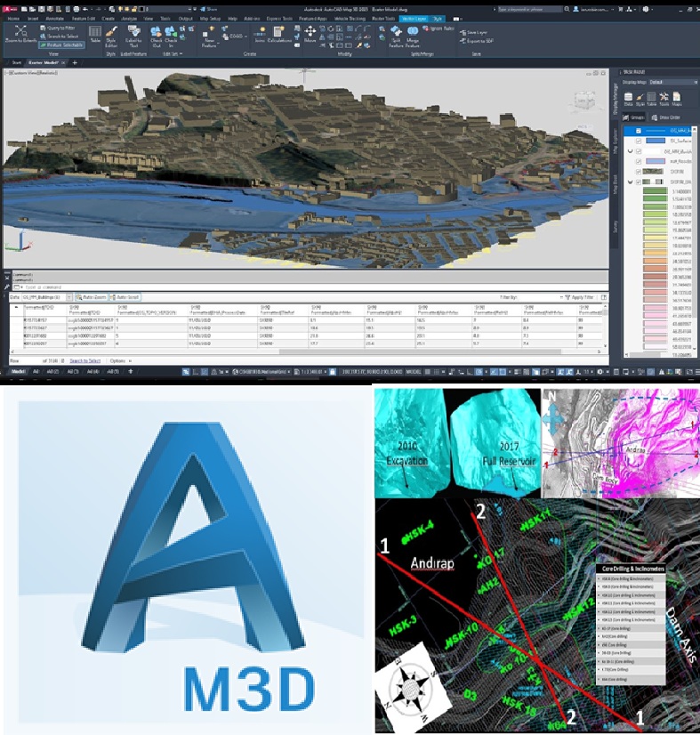
Task: Click the AutoCAD application menu logo button
Action: 10,8
